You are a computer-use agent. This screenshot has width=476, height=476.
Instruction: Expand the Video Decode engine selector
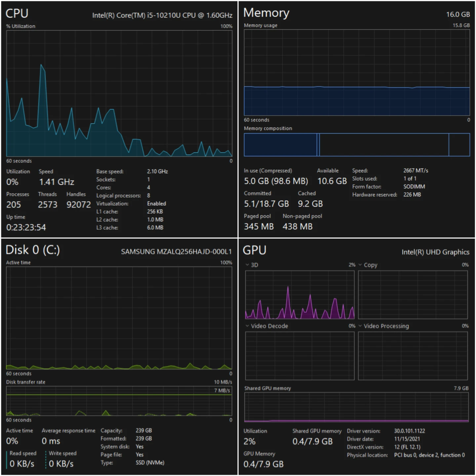click(248, 326)
